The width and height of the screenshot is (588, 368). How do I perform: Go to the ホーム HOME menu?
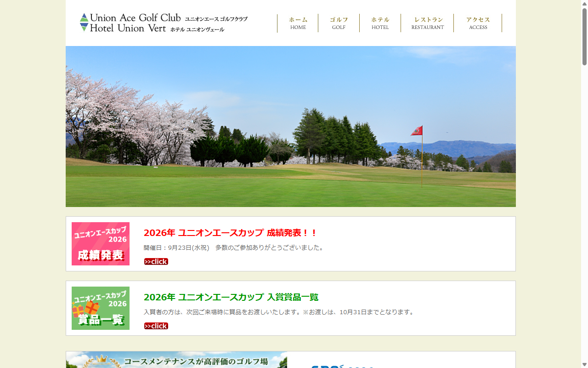click(298, 23)
